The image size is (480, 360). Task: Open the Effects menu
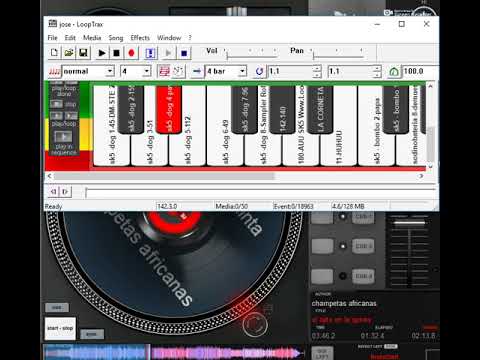pos(140,38)
